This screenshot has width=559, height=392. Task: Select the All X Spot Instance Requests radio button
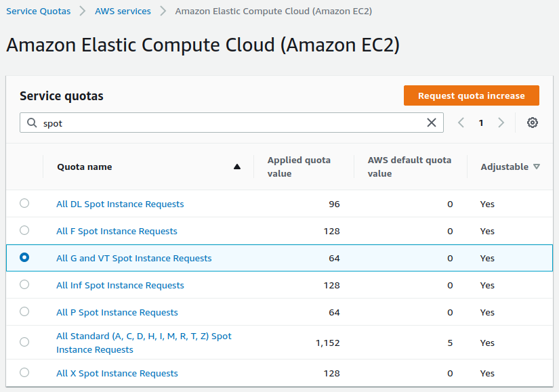[x=24, y=372]
